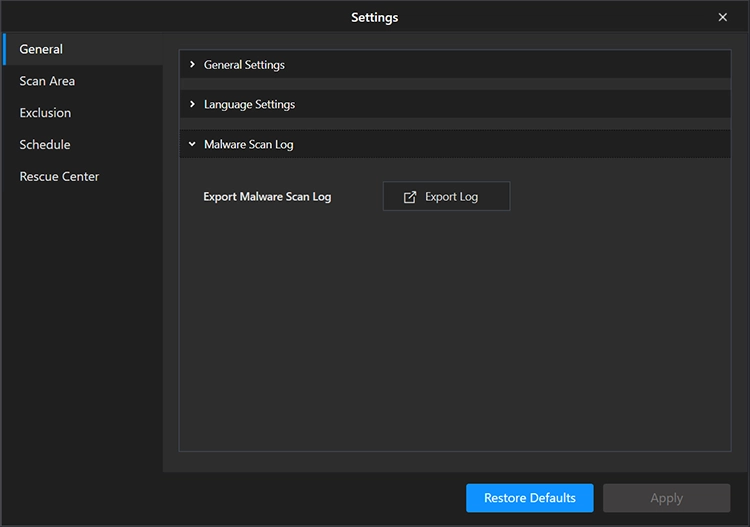Screen dimensions: 750x527
Task: Open the Rescue Center tab
Action: (x=59, y=177)
